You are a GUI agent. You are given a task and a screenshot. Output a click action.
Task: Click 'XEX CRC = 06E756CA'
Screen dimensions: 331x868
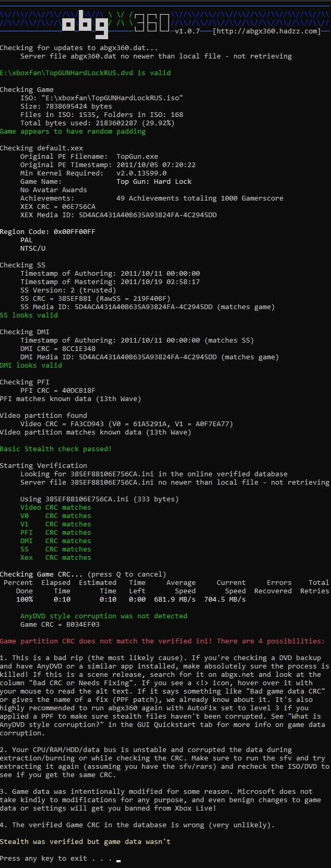coord(58,207)
